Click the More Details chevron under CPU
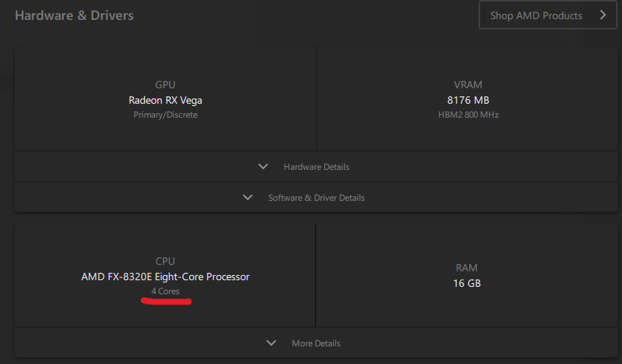 tap(271, 343)
